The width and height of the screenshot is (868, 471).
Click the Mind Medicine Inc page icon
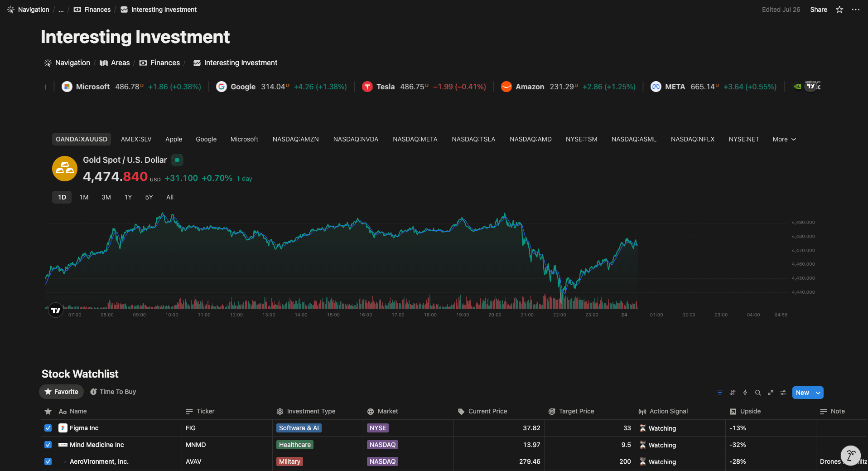click(x=63, y=445)
